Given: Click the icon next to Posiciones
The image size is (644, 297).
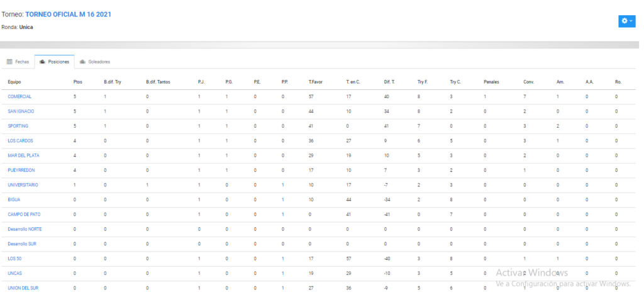Looking at the screenshot, I should [x=42, y=62].
